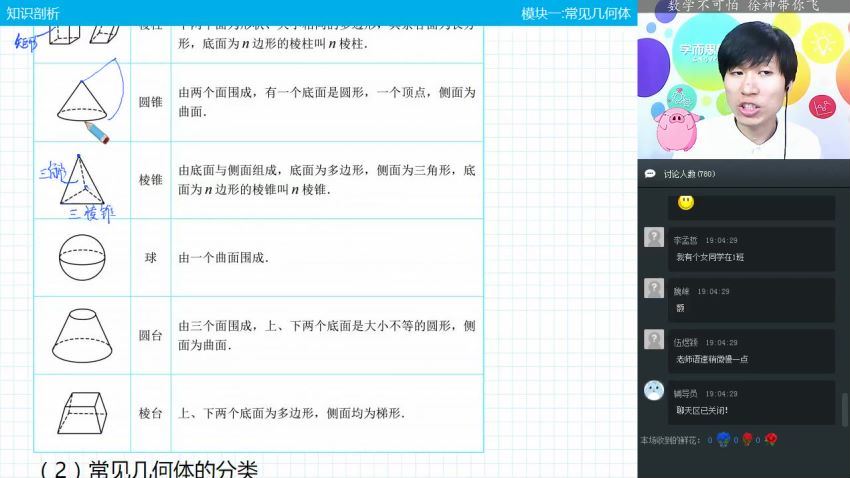Viewport: 850px width, 478px height.
Task: Select the frustum drawing in 棱台 row
Action: pyautogui.click(x=82, y=413)
